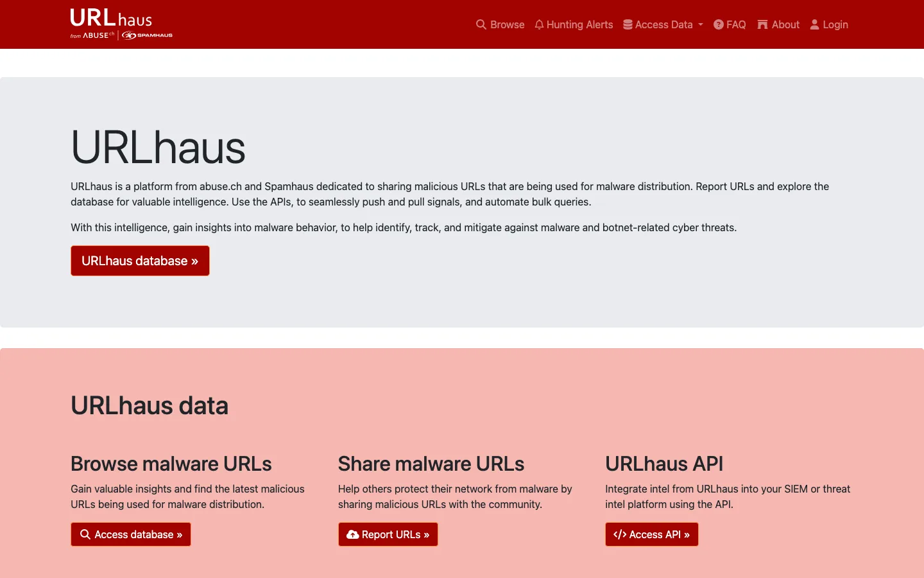
Task: Click the Browse malware URLs heading
Action: [171, 464]
